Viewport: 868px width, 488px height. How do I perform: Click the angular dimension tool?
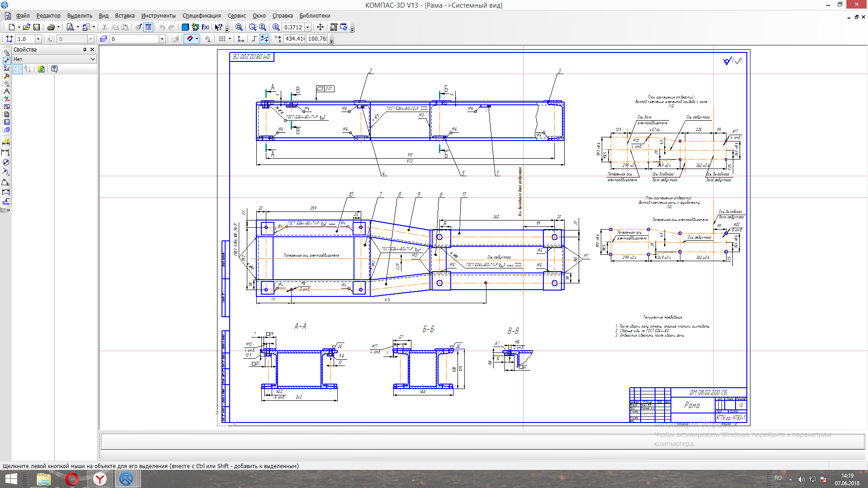pyautogui.click(x=6, y=182)
